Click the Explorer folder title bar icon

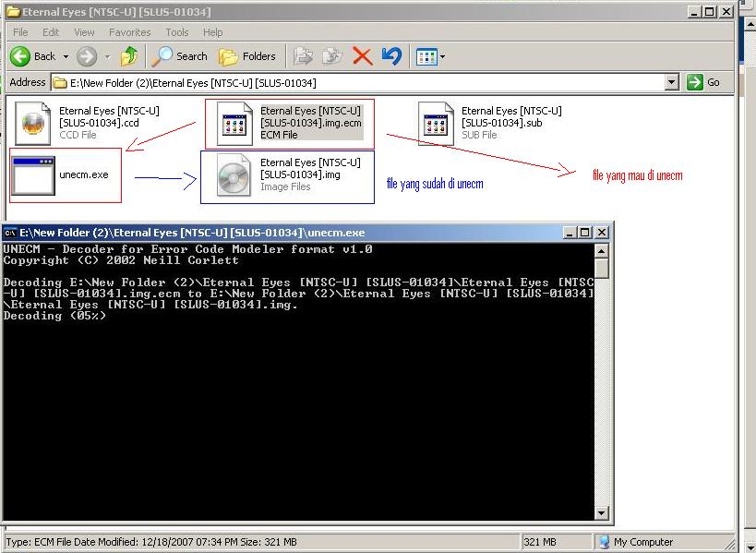[x=14, y=12]
